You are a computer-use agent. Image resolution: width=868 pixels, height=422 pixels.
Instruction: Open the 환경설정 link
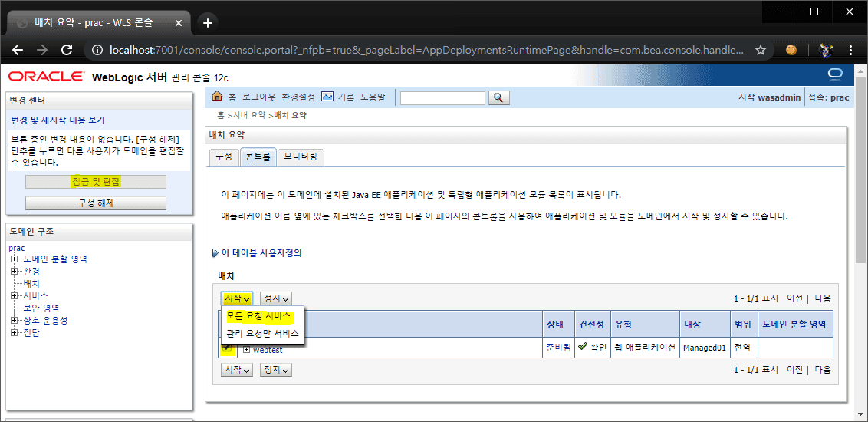tap(298, 97)
